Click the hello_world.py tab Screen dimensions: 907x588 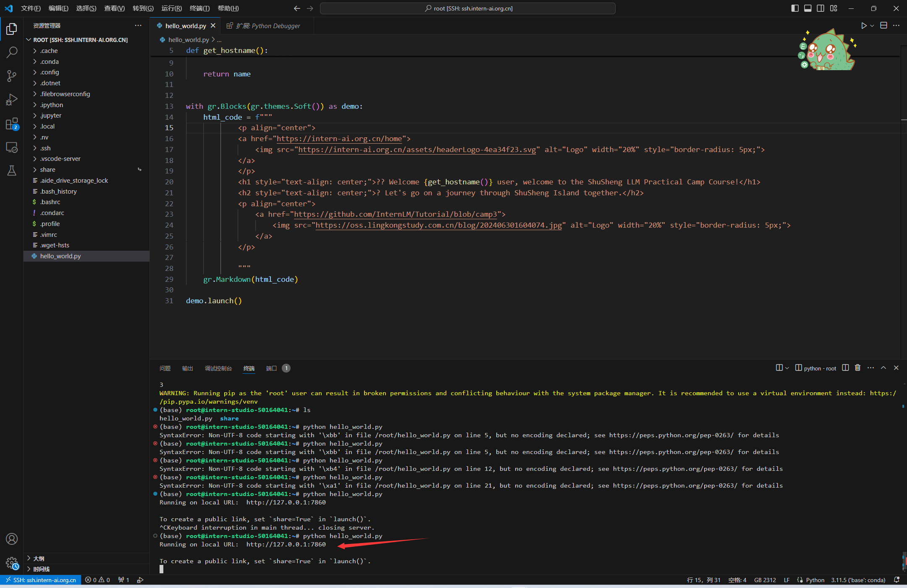pos(185,26)
